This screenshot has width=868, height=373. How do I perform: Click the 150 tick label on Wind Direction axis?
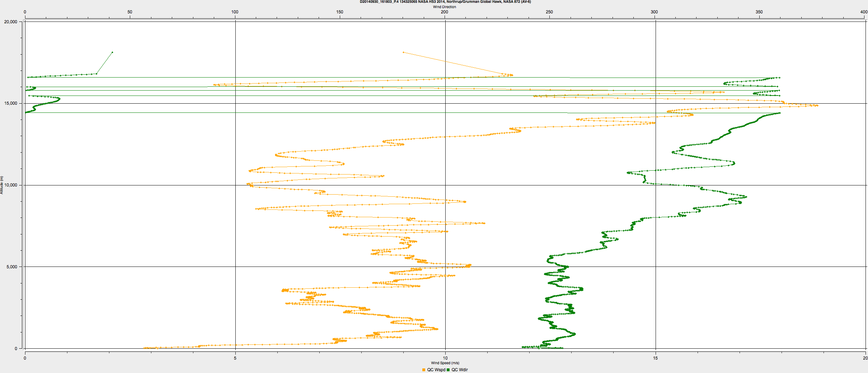pos(340,12)
